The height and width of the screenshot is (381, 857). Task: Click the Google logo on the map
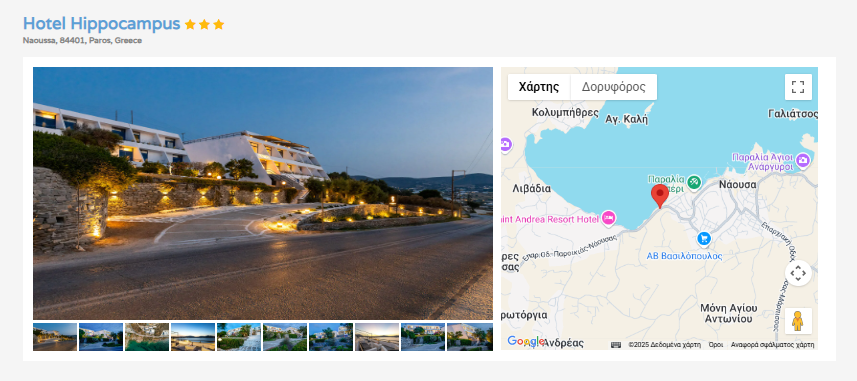(x=525, y=342)
